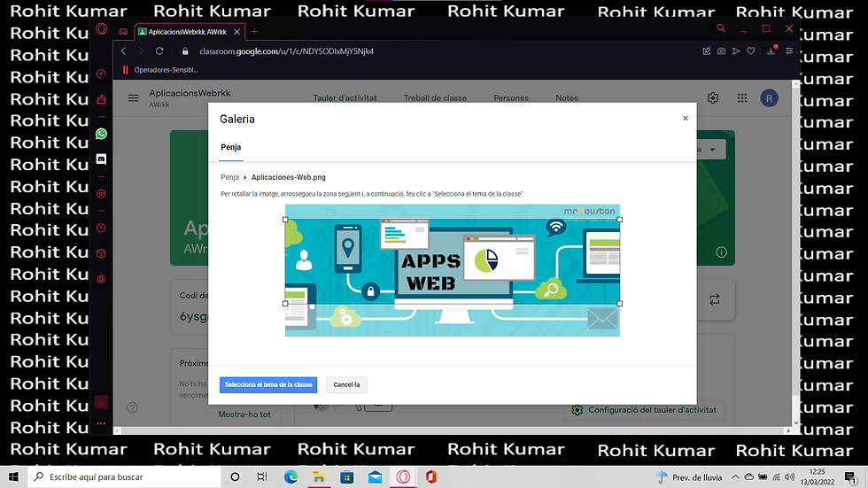Open Configuració del tauler d'activitat

[x=644, y=410]
